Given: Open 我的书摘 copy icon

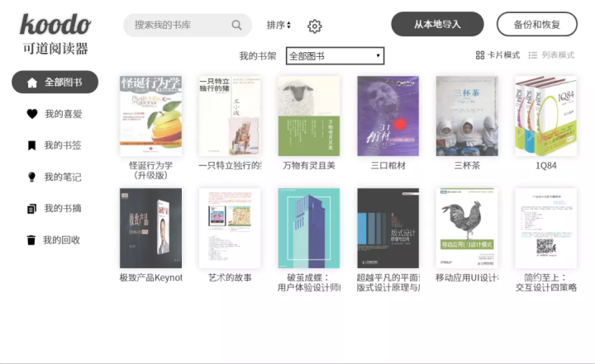Looking at the screenshot, I should [32, 209].
